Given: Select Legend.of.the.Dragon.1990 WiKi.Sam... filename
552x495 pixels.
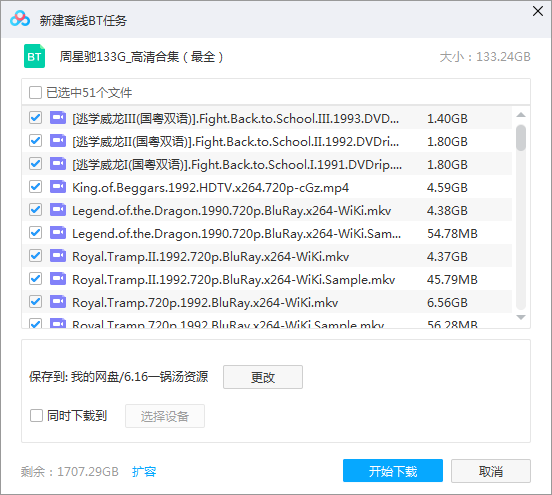Looking at the screenshot, I should click(236, 233).
